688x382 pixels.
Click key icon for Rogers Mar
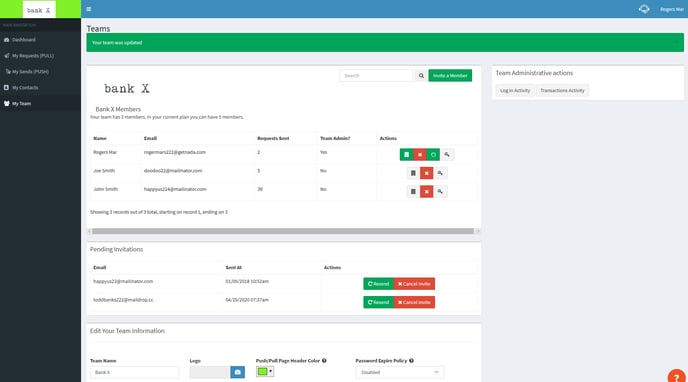pyautogui.click(x=447, y=154)
